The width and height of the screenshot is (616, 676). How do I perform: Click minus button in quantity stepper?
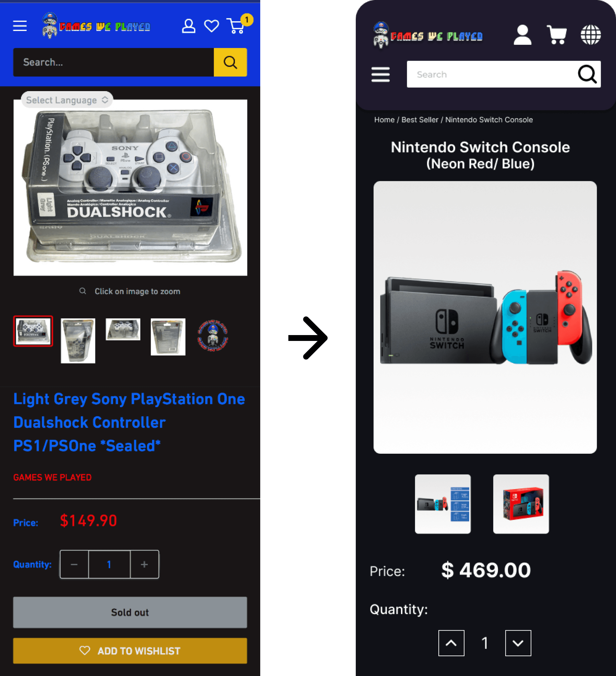[x=74, y=564]
